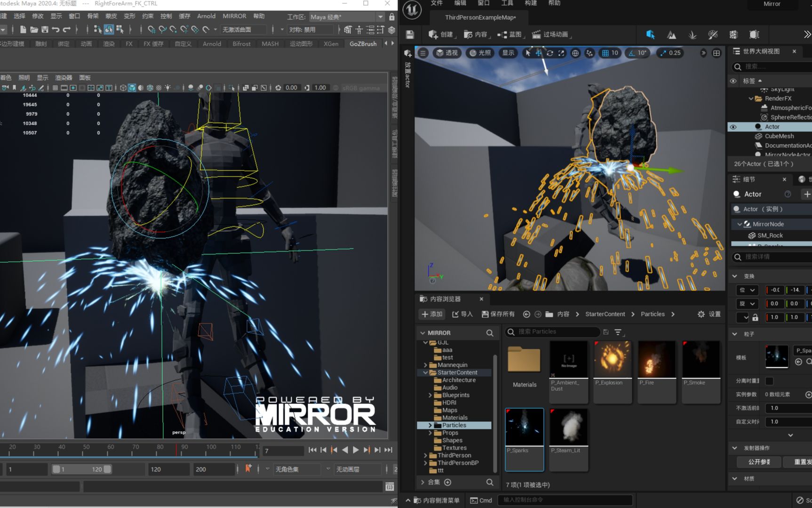
Task: Select the Unreal viewport translate tool
Action: click(539, 53)
